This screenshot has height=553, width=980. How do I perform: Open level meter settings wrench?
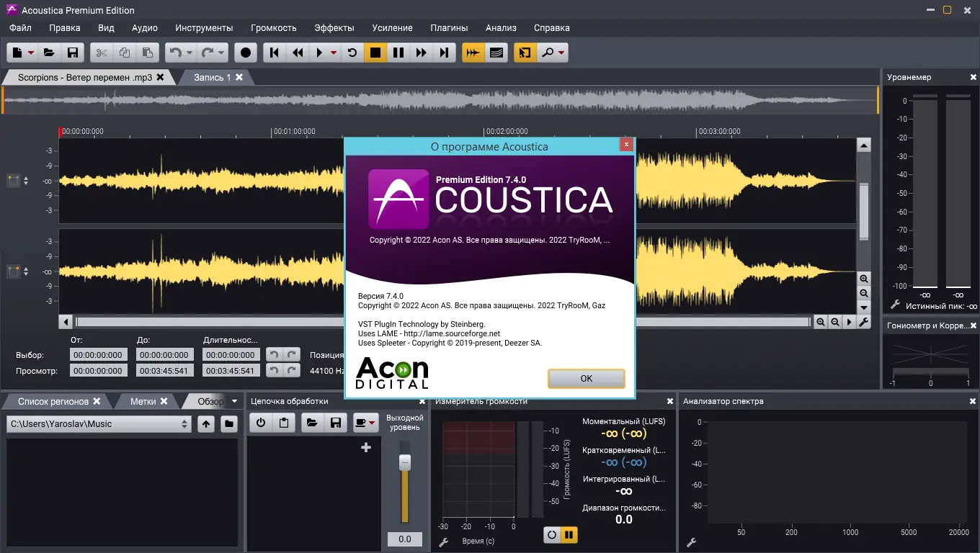coord(896,305)
